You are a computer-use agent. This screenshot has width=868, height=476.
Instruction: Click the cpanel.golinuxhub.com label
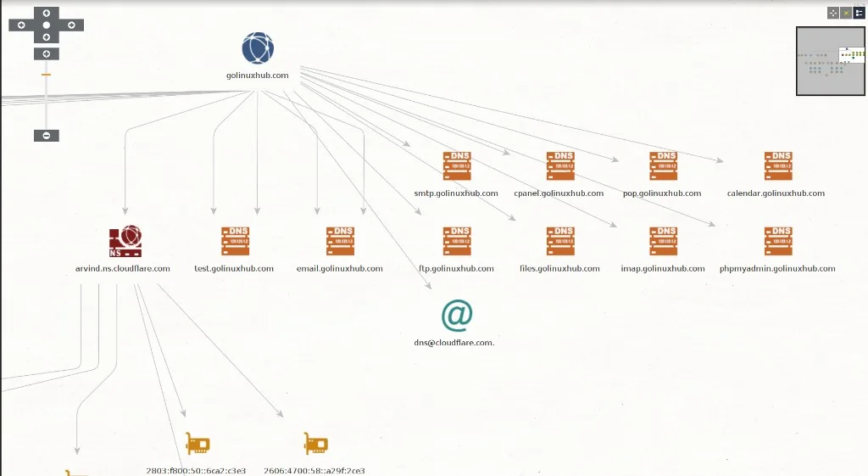coord(559,193)
